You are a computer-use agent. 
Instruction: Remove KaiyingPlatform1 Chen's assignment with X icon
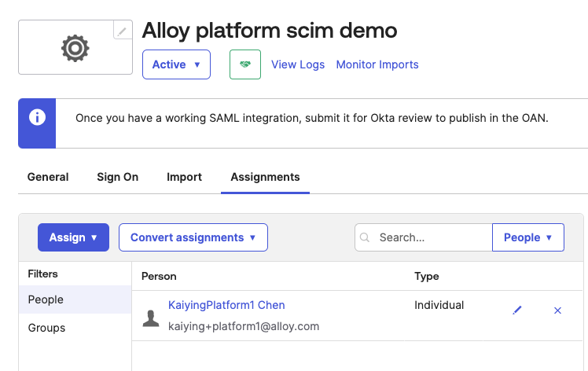pos(557,310)
